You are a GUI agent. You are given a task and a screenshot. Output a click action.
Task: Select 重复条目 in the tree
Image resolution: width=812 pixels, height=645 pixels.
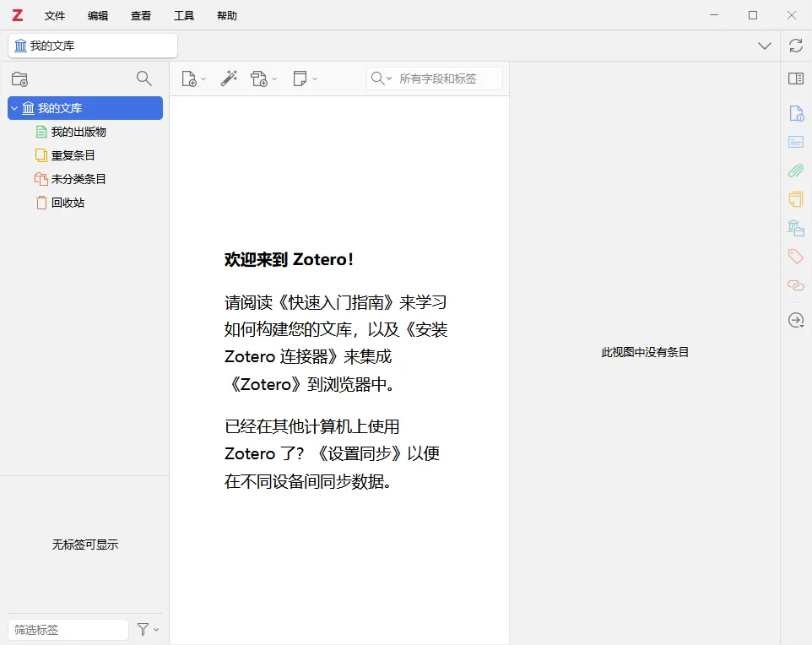tap(73, 154)
